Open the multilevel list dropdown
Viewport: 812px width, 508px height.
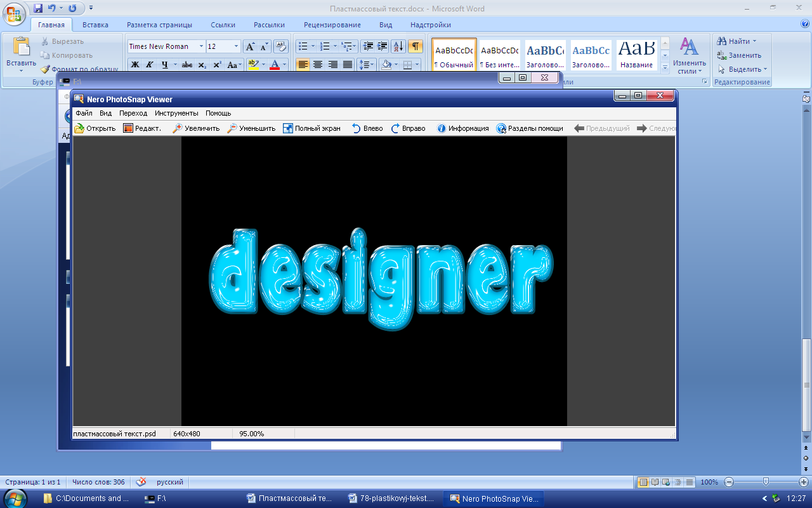pos(350,46)
